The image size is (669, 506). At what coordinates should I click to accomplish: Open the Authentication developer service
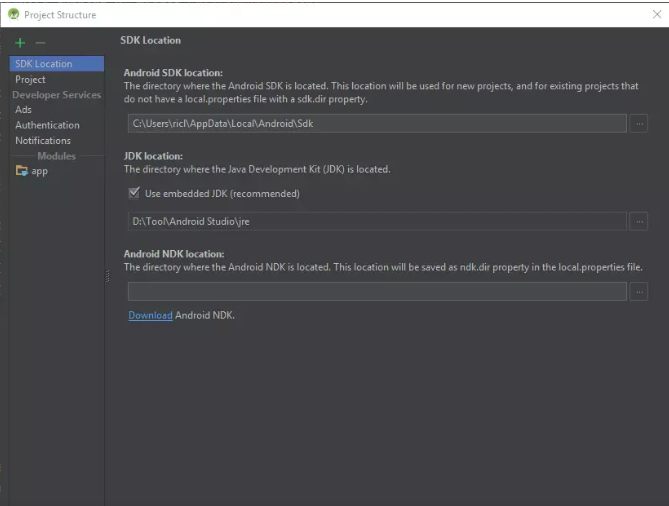(x=47, y=125)
